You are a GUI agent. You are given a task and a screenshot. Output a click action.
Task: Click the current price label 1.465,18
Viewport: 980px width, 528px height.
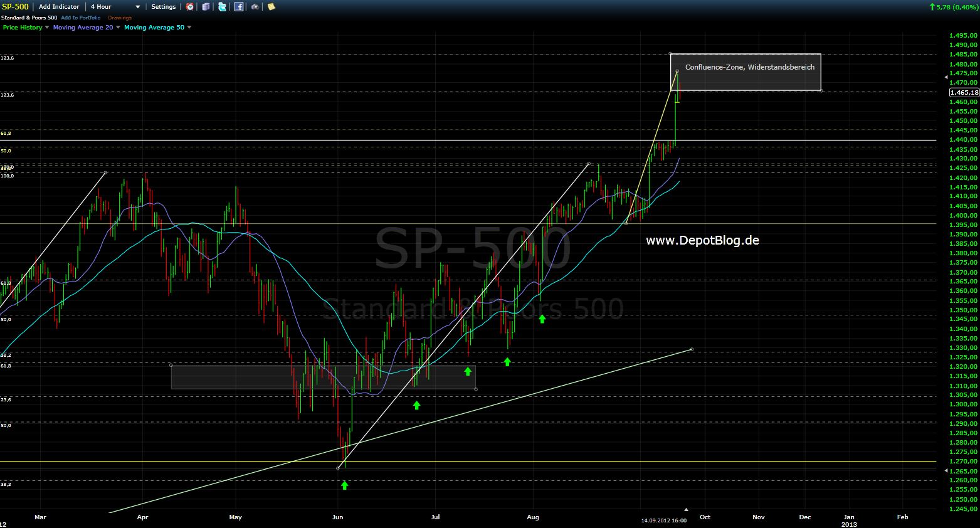(964, 92)
